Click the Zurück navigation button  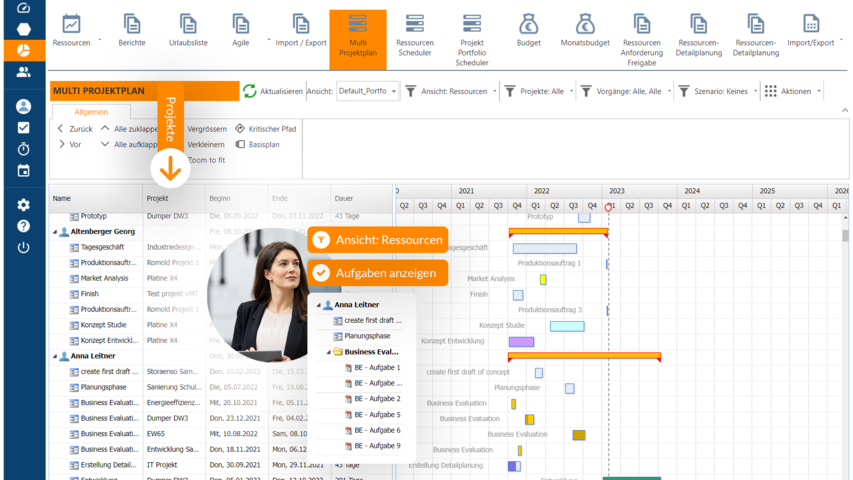[75, 129]
